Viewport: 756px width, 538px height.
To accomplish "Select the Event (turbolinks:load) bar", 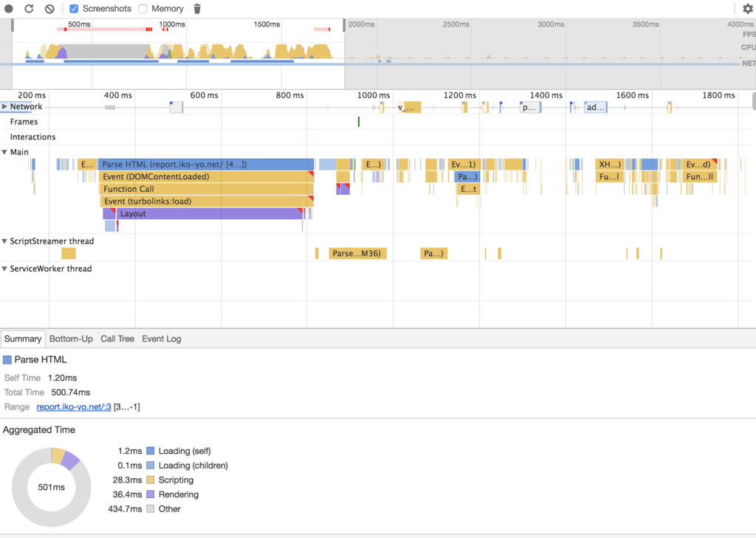I will (x=207, y=201).
